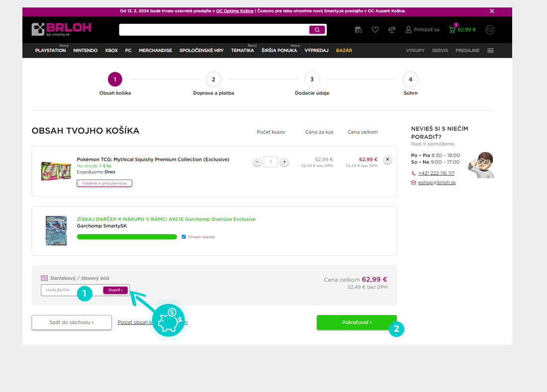This screenshot has height=392, width=547.
Task: Click the 'Poslať obsah košíka' link
Action: tap(153, 322)
